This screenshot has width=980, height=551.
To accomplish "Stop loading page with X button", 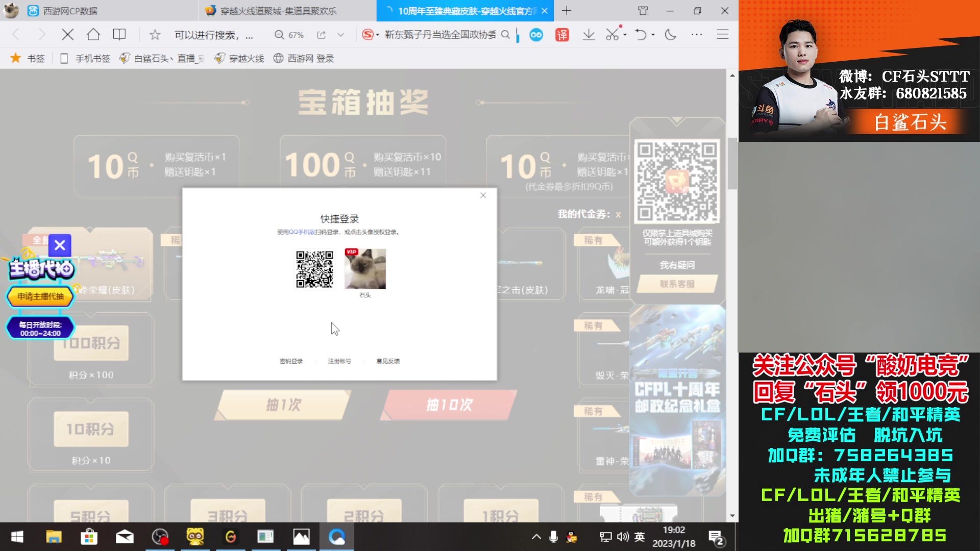I will (67, 35).
